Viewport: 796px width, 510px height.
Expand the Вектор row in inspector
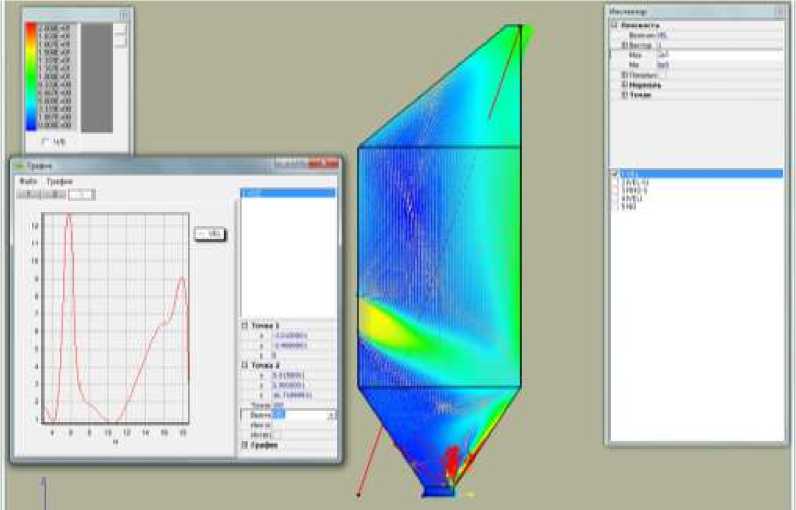[625, 45]
